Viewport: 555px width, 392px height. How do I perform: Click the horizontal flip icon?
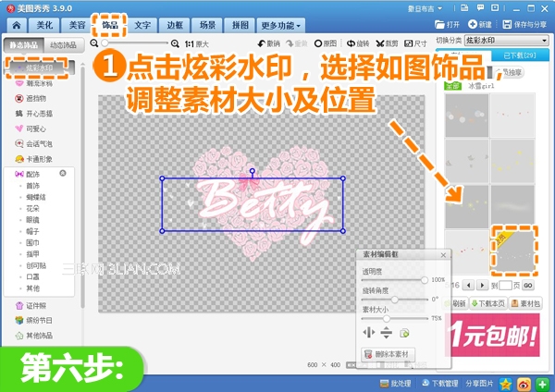(369, 333)
